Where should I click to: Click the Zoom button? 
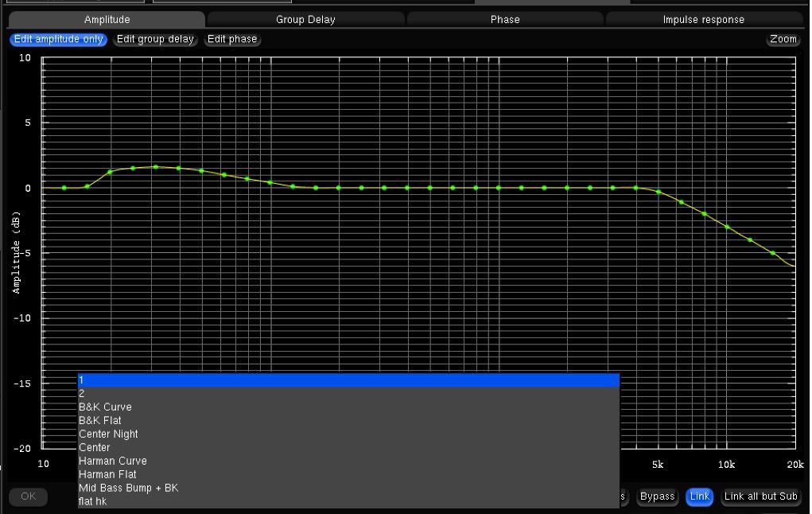783,39
